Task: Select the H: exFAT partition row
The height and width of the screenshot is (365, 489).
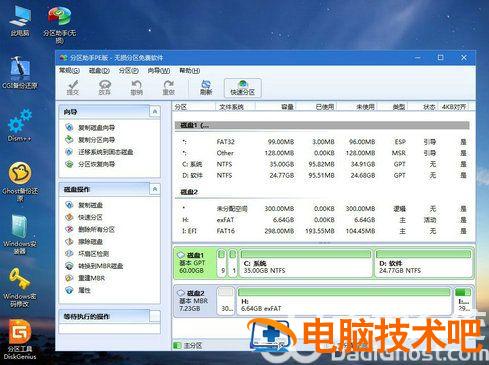Action: [x=322, y=220]
